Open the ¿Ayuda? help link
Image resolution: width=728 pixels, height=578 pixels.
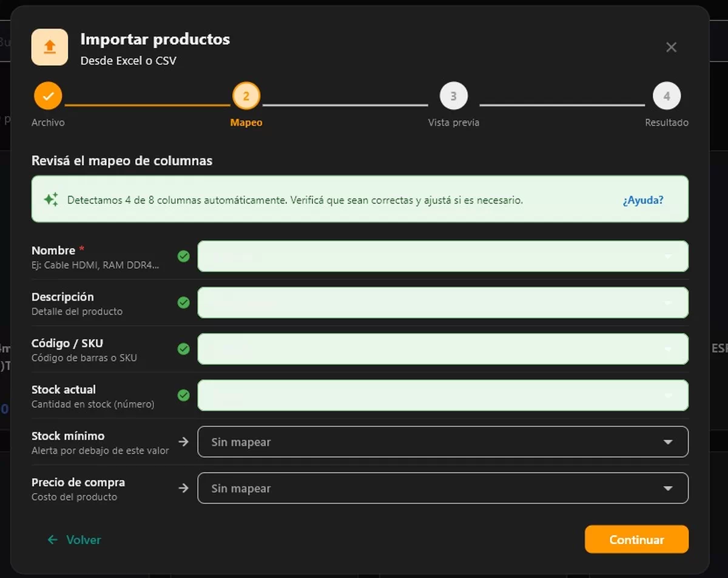643,200
